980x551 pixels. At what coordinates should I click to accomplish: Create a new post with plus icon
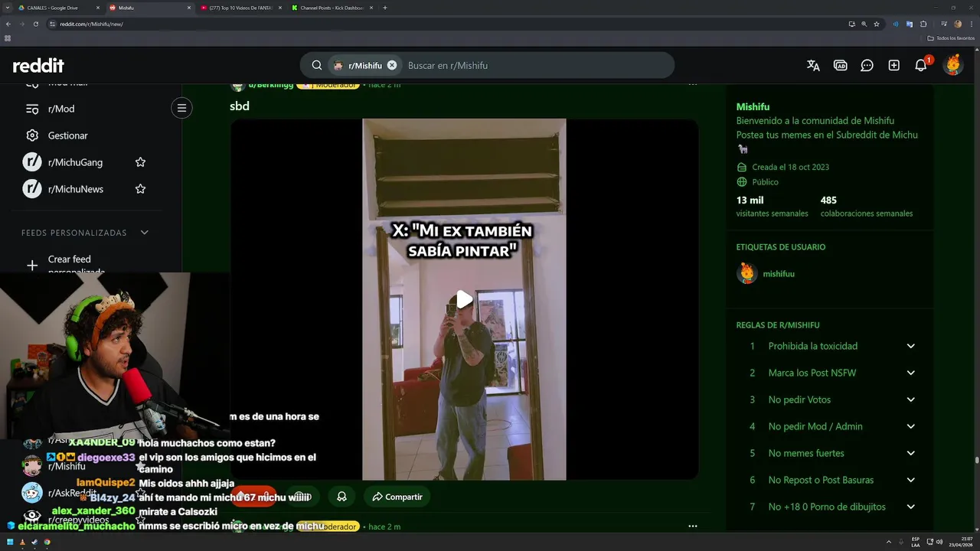tap(893, 66)
